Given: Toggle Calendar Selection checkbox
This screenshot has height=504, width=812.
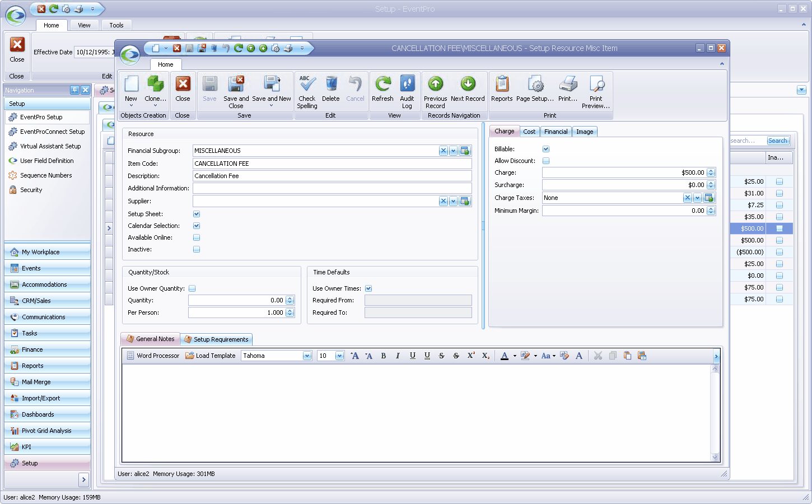Looking at the screenshot, I should point(197,226).
